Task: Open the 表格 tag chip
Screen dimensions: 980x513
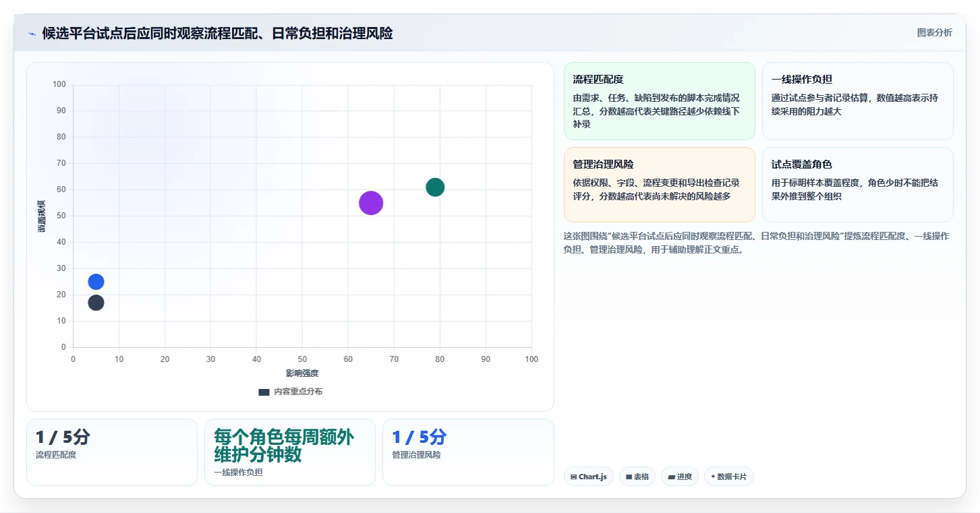Action: (637, 477)
